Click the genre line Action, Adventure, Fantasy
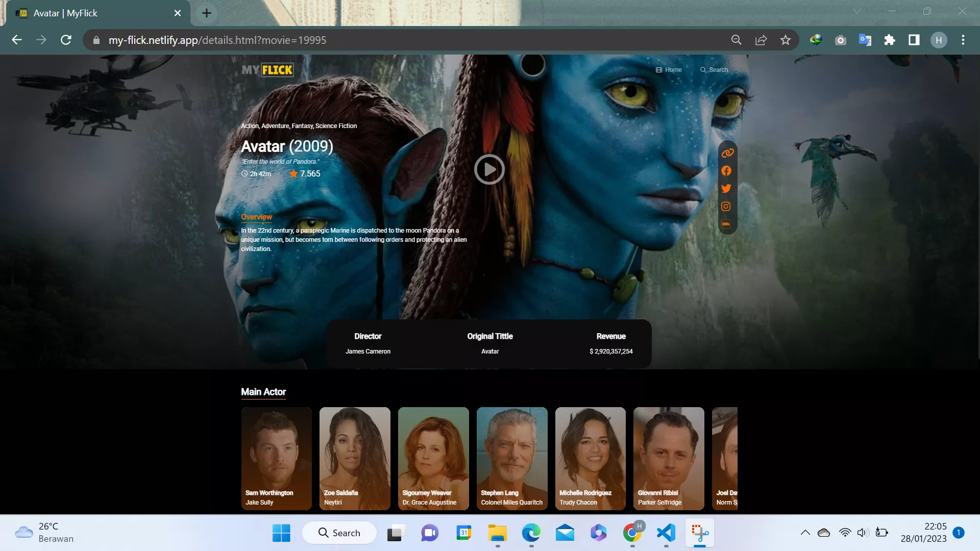The image size is (980, 551). (x=299, y=126)
